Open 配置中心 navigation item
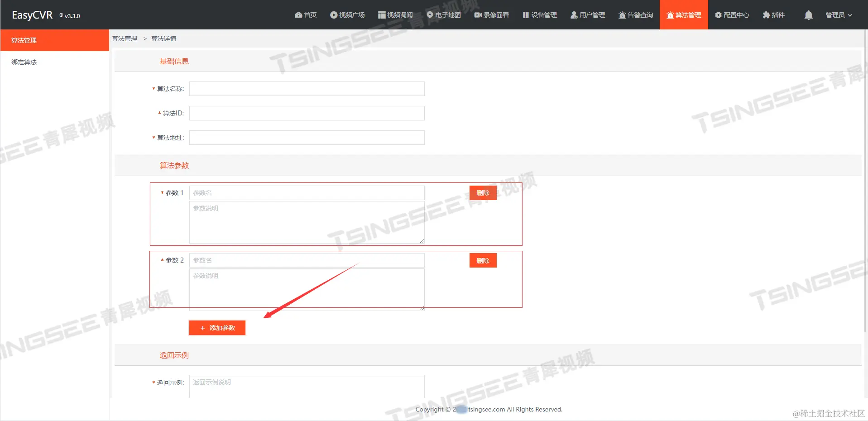The height and width of the screenshot is (421, 868). [732, 15]
